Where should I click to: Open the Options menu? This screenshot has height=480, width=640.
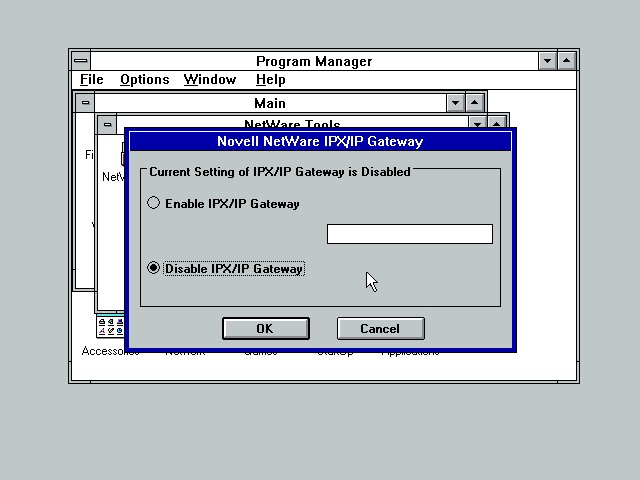(x=144, y=80)
